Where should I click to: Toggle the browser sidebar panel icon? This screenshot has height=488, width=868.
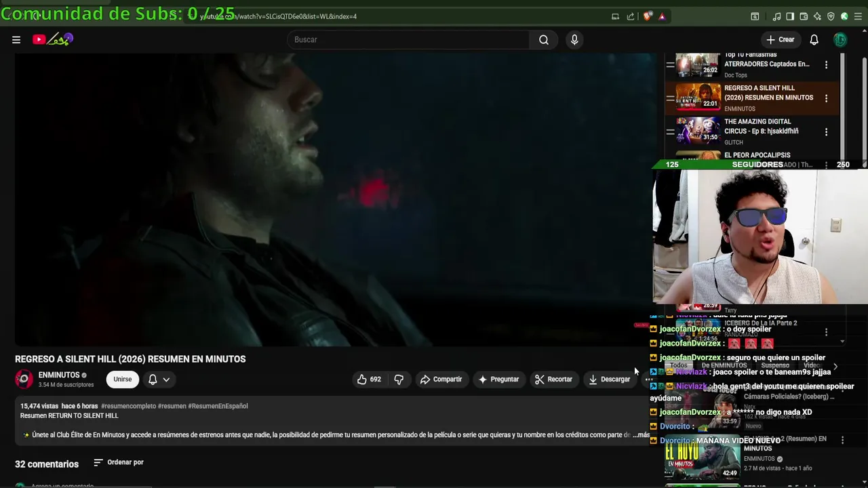point(791,16)
